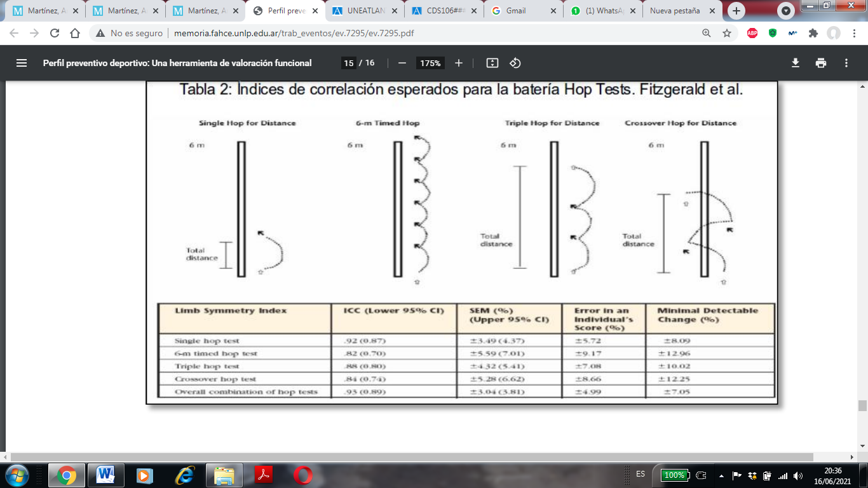Open Windows Explorer from the taskbar
Screen dimensions: 868x488
(224, 475)
